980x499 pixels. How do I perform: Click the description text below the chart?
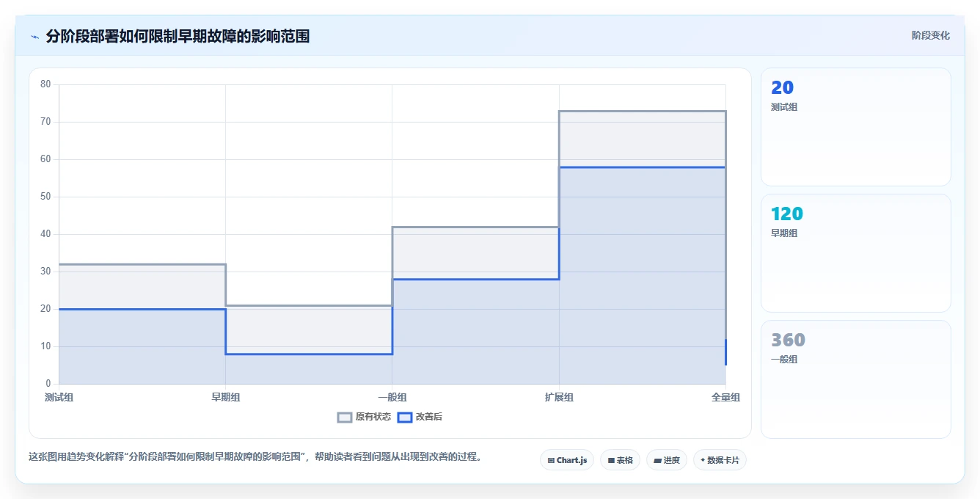pos(255,456)
